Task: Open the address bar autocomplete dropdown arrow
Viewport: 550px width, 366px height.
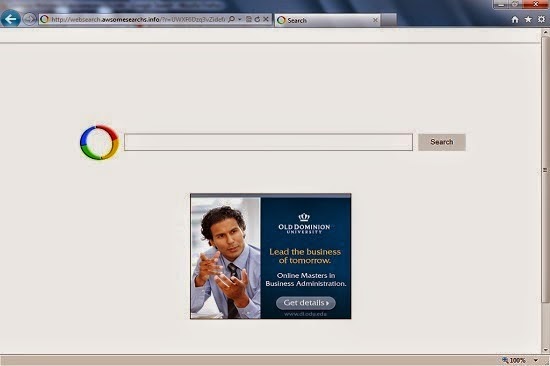Action: (x=240, y=19)
